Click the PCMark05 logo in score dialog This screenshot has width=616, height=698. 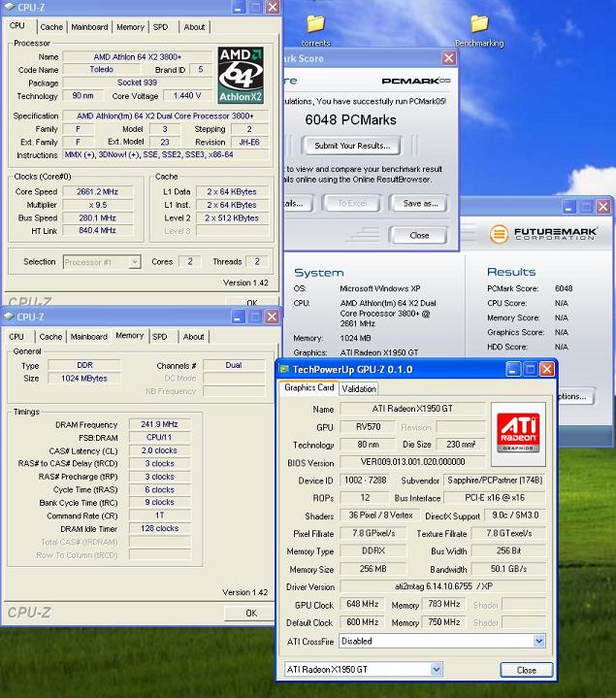pyautogui.click(x=416, y=81)
